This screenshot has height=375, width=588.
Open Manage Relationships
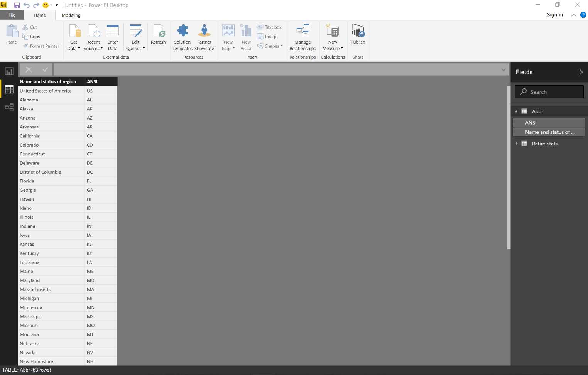coord(302,37)
